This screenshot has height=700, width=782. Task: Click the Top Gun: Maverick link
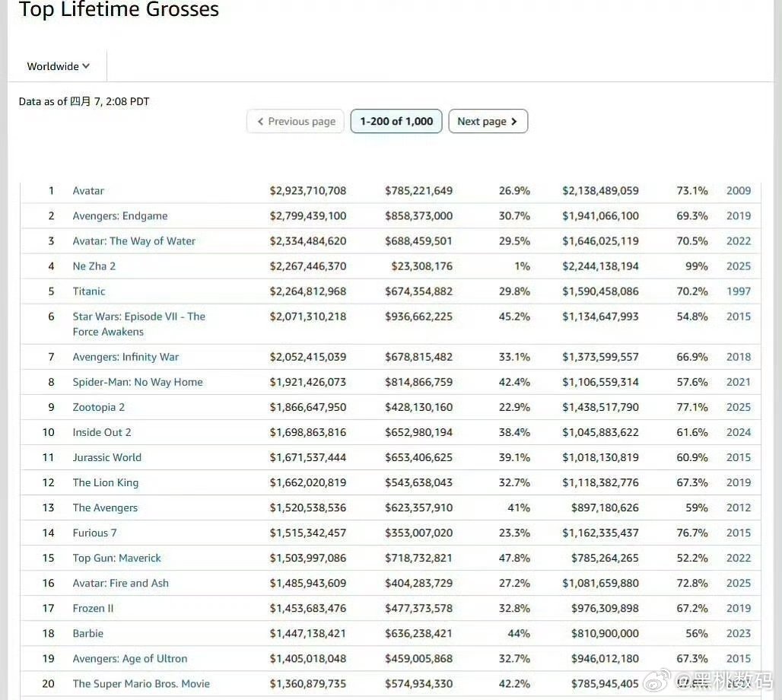pyautogui.click(x=116, y=558)
